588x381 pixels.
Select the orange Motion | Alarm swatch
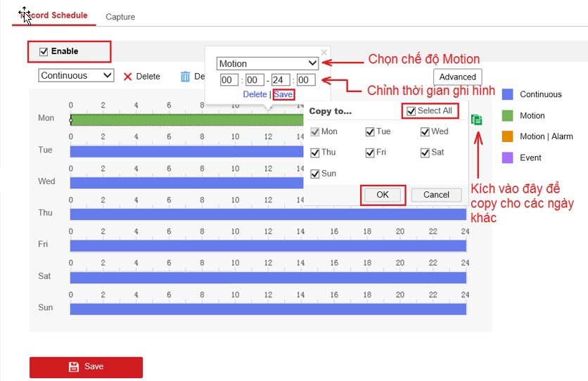pyautogui.click(x=507, y=136)
